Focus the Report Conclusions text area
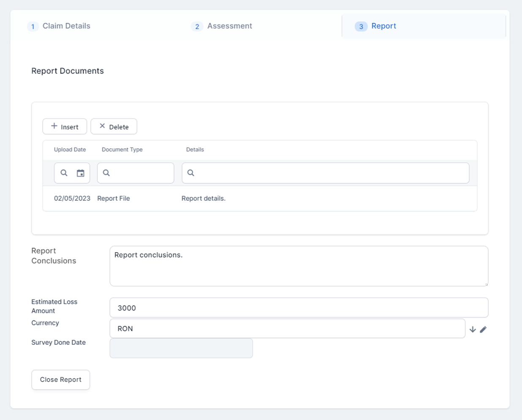The image size is (522, 420). 299,266
